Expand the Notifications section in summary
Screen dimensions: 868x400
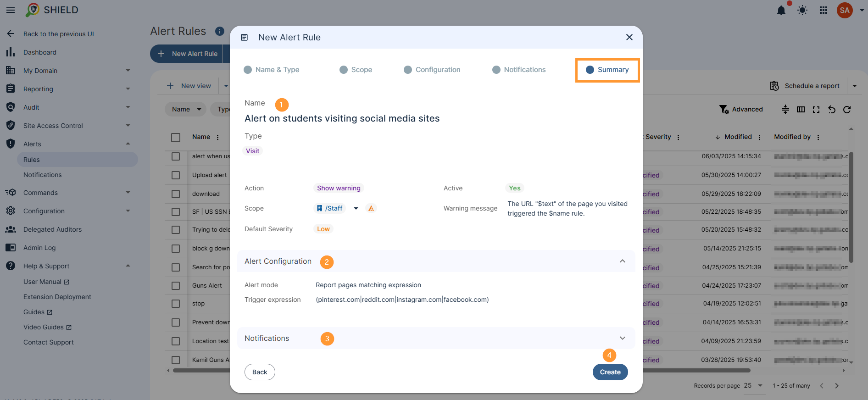pos(623,338)
